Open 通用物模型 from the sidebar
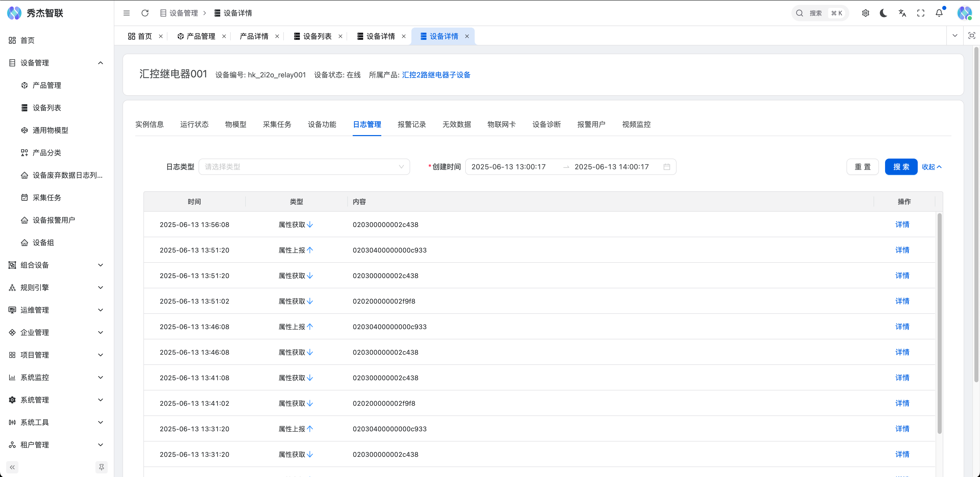The width and height of the screenshot is (980, 477). click(50, 130)
